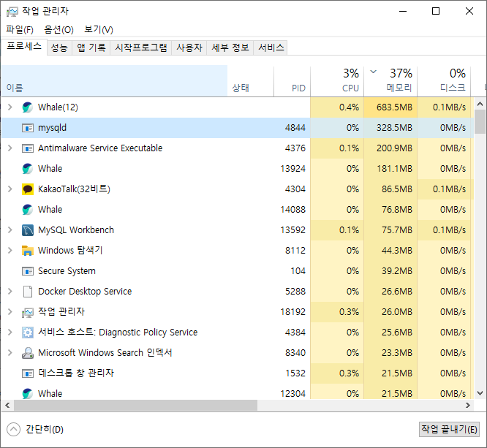Click Whale icon in PID 12304 row
Viewport: 487px width, 448px height.
(x=27, y=393)
